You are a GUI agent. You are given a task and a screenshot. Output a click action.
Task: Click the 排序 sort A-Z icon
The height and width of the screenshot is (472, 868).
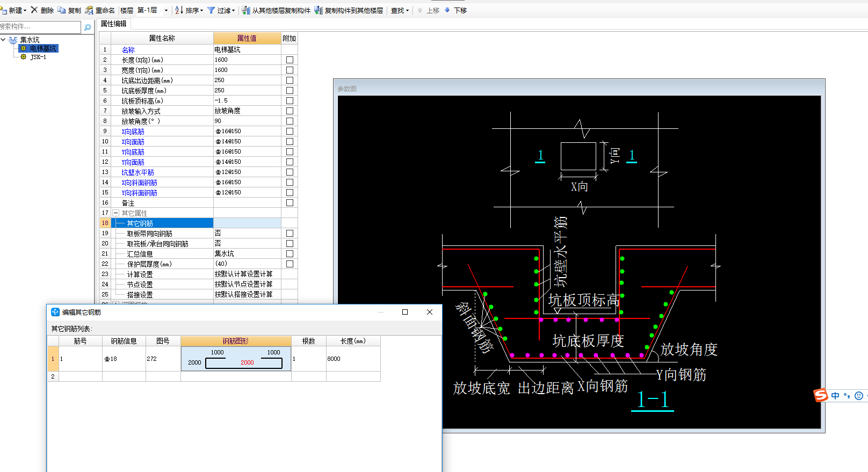tap(179, 10)
